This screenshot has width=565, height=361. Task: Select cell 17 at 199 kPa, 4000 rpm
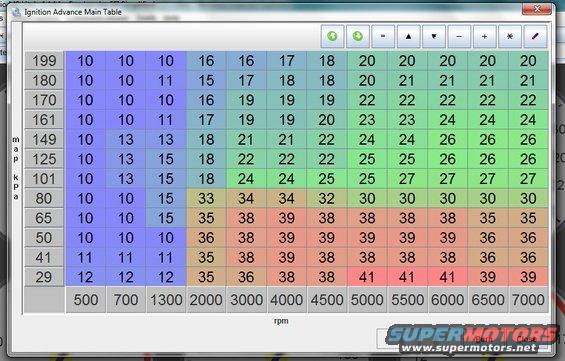click(x=287, y=61)
